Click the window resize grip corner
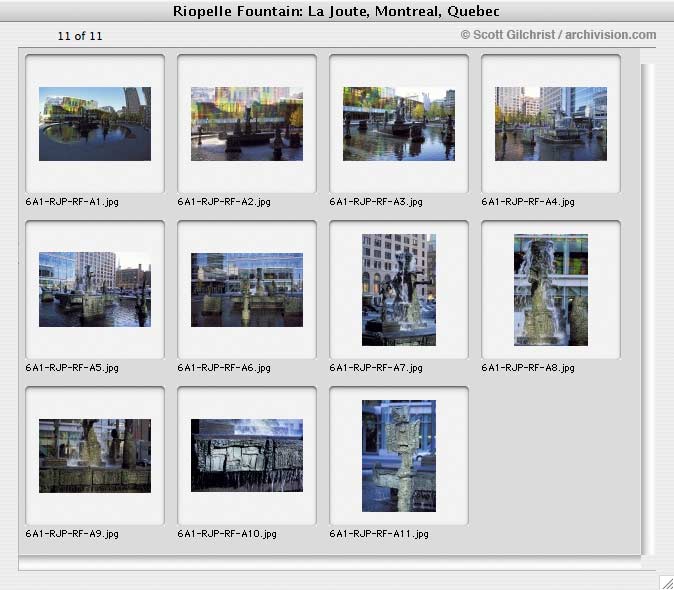This screenshot has width=674, height=590. click(x=667, y=583)
